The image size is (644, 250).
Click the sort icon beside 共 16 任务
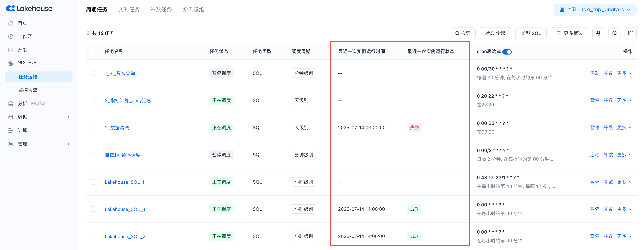(88, 33)
